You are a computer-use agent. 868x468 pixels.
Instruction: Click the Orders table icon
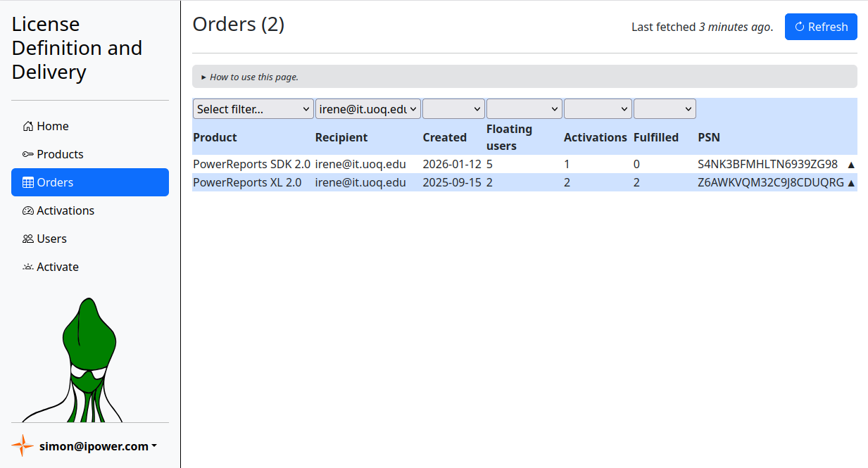(28, 183)
